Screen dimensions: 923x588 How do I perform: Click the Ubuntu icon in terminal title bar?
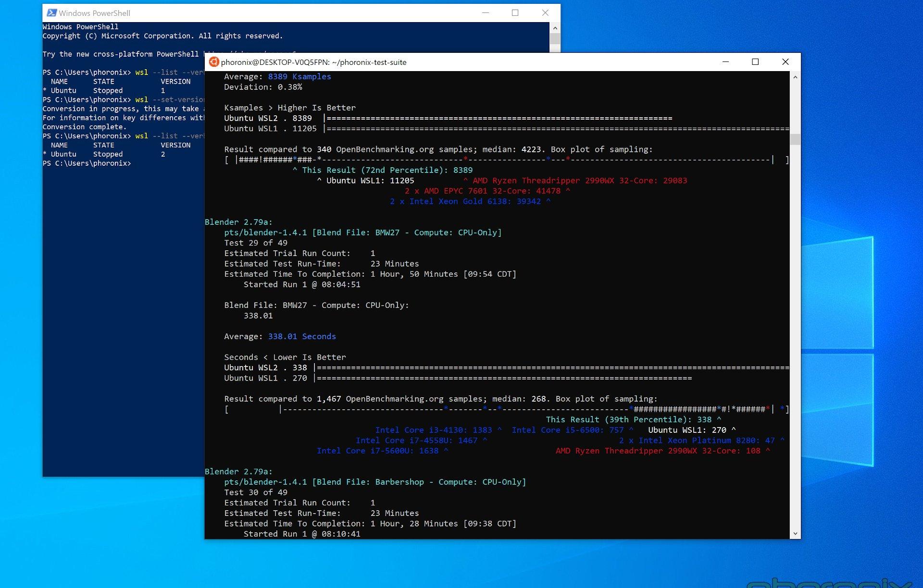(214, 62)
